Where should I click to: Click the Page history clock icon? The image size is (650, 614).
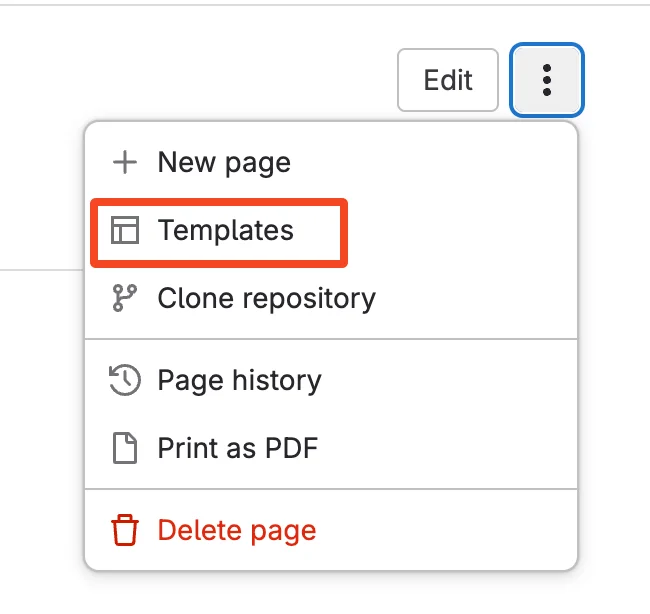124,380
